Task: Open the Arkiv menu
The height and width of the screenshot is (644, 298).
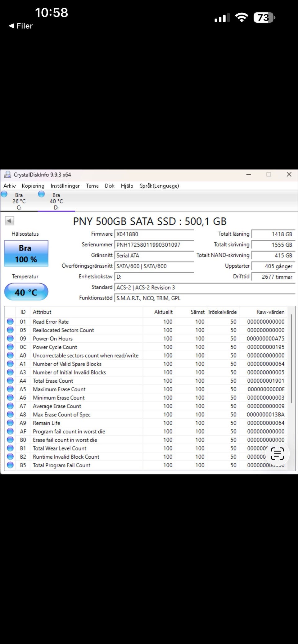Action: 10,186
